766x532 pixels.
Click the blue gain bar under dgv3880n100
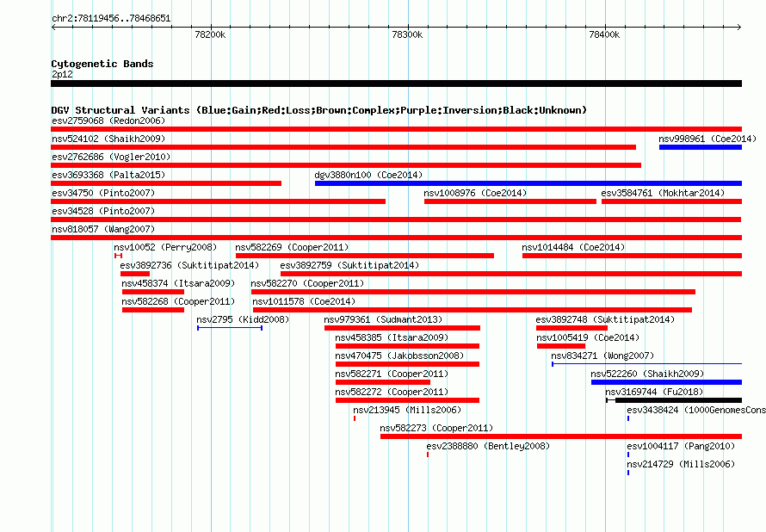528,183
